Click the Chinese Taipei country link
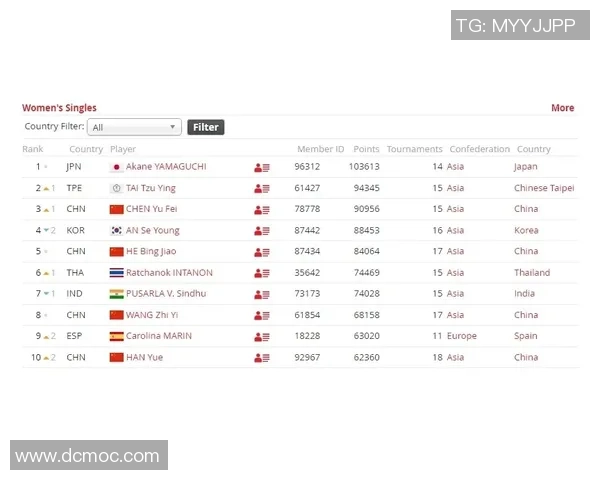 coord(544,188)
